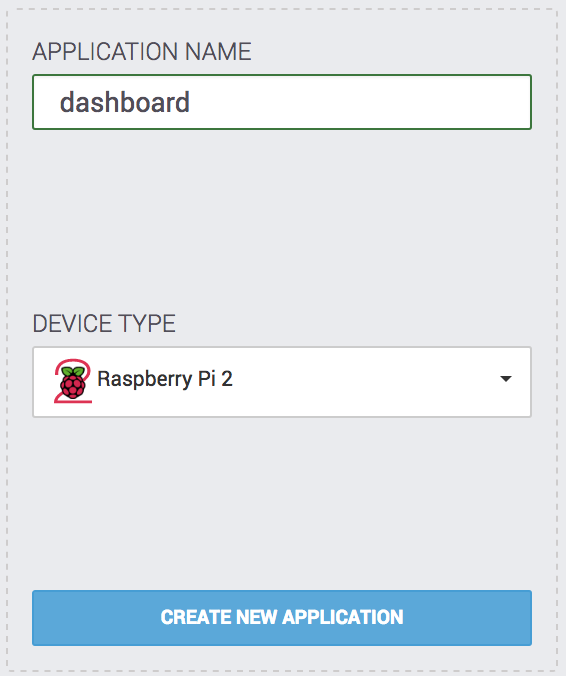Expand the Device Type combo box

click(x=282, y=382)
